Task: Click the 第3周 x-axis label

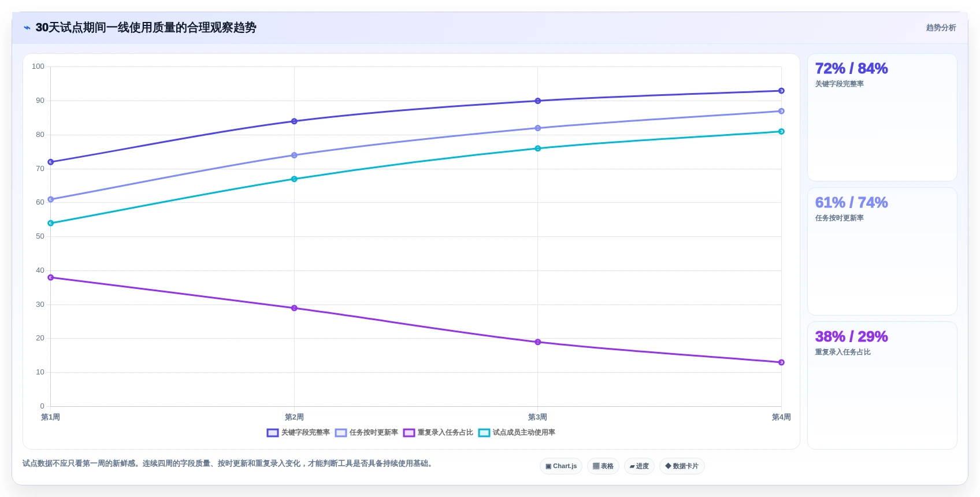Action: (537, 417)
